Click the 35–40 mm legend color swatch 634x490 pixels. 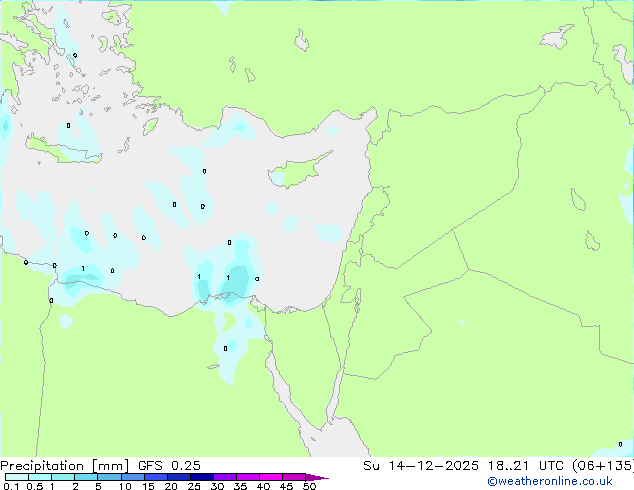tap(247, 477)
